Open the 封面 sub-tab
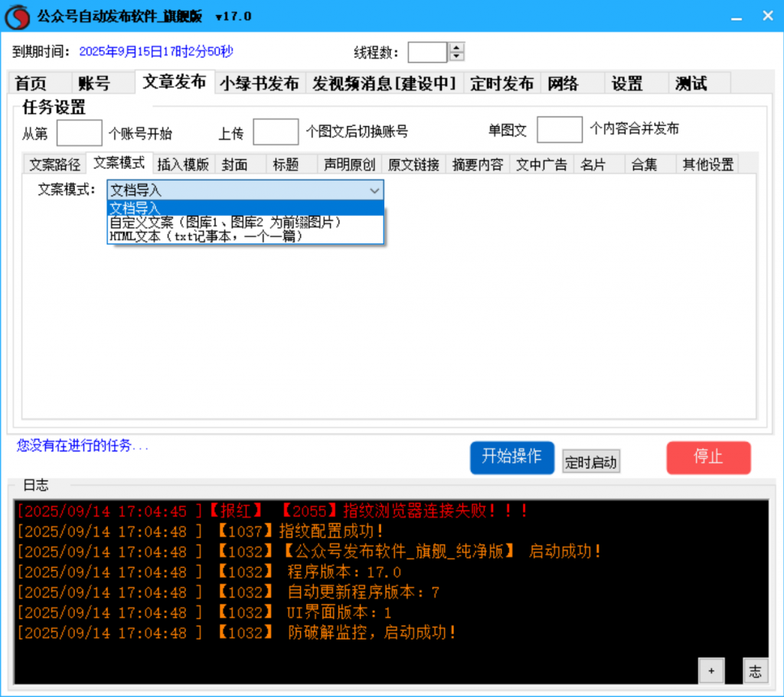This screenshot has width=784, height=697. click(x=235, y=164)
